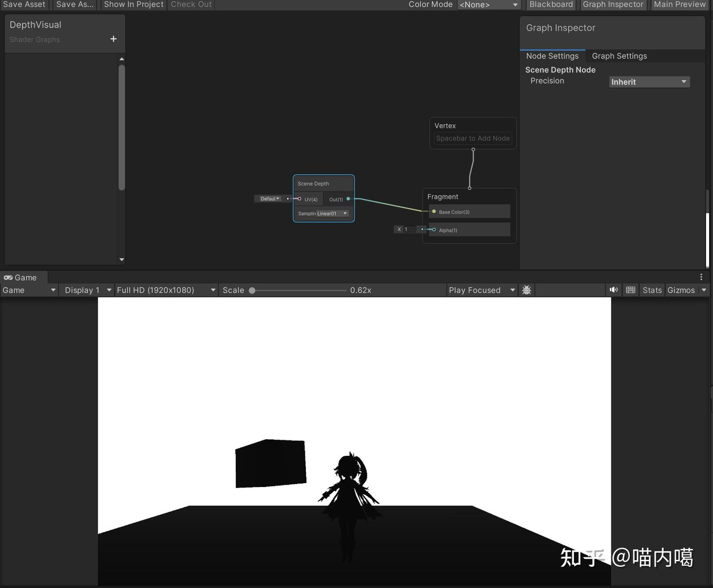Click the Save Asset button

pyautogui.click(x=24, y=4)
